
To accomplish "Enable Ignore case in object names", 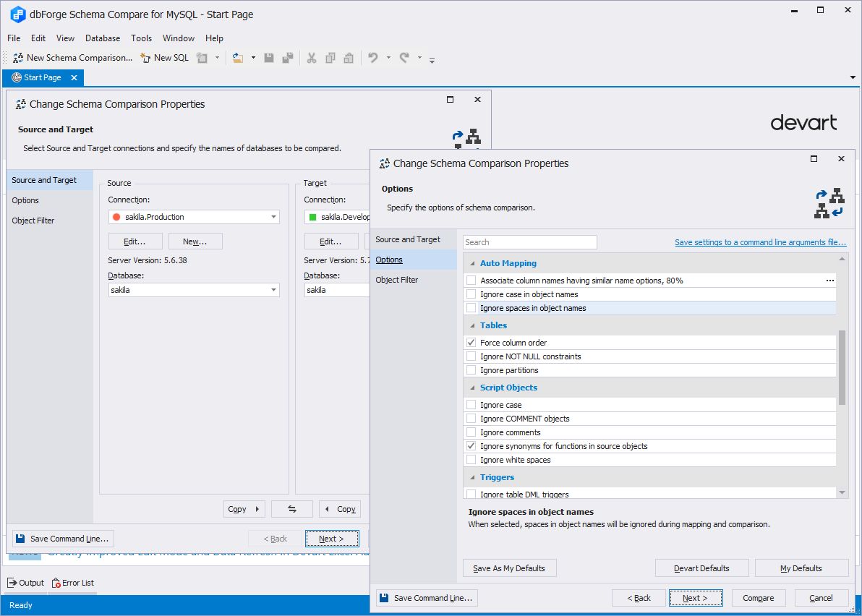I will point(471,294).
